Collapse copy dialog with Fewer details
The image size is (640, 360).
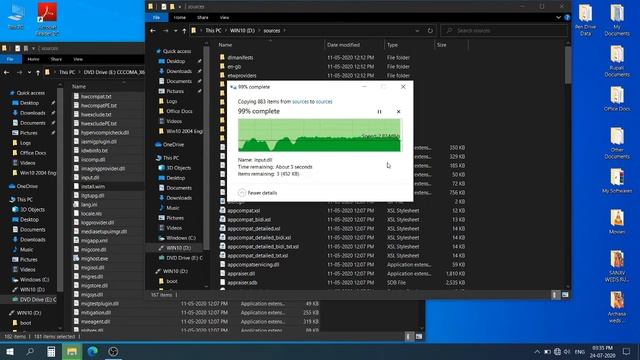click(258, 193)
